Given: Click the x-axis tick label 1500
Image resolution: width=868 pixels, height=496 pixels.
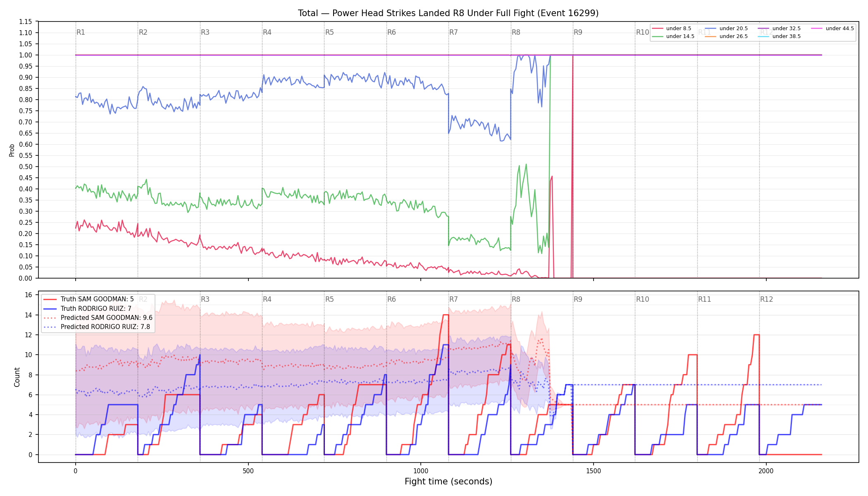Looking at the screenshot, I should (x=594, y=471).
